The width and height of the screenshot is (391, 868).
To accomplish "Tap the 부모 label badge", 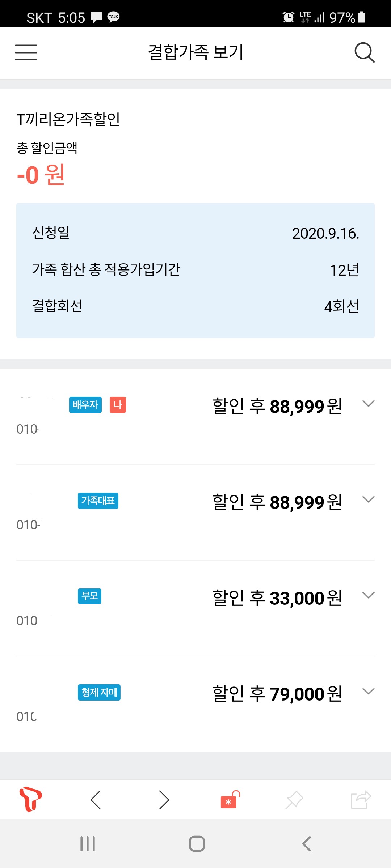I will click(x=89, y=596).
